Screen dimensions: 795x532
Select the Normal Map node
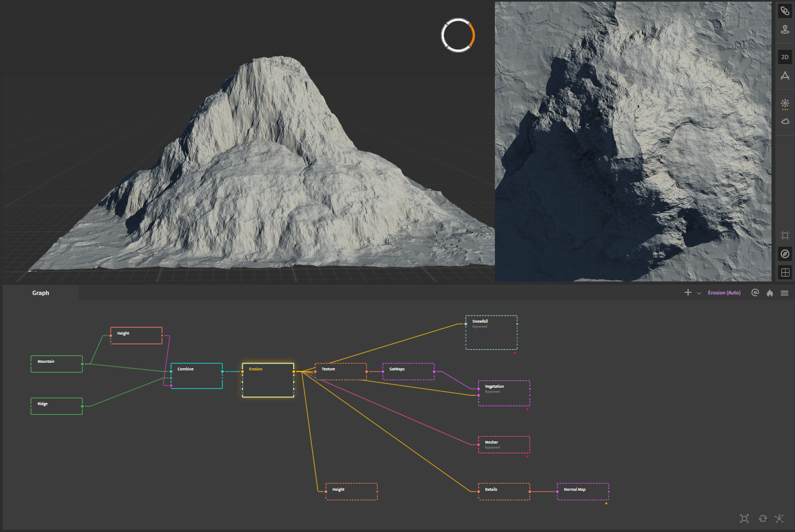583,492
